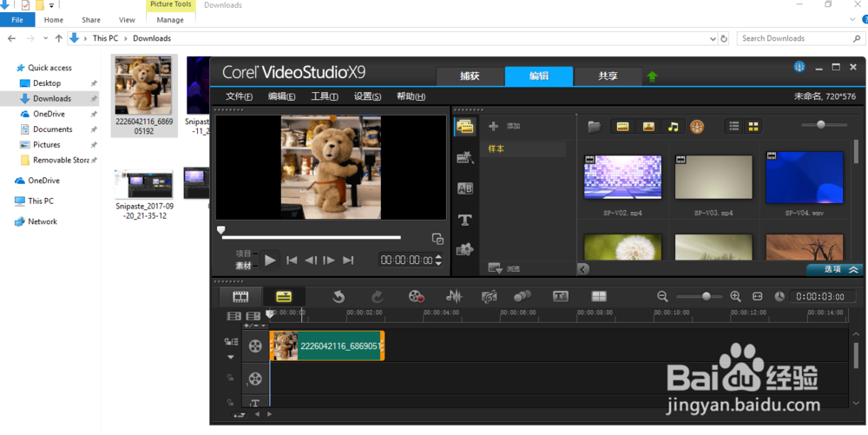Click the globe icon in VideoStudio title bar
Image resolution: width=868 pixels, height=435 pixels.
(x=799, y=67)
